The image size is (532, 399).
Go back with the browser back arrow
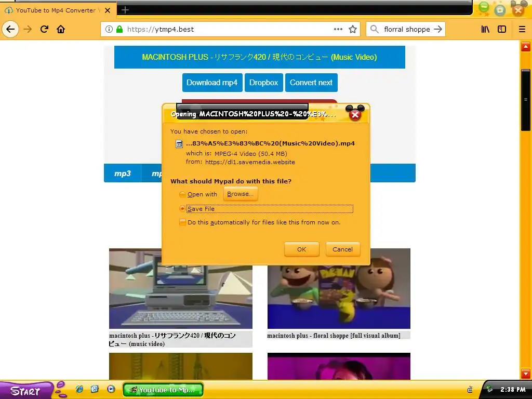pyautogui.click(x=10, y=29)
